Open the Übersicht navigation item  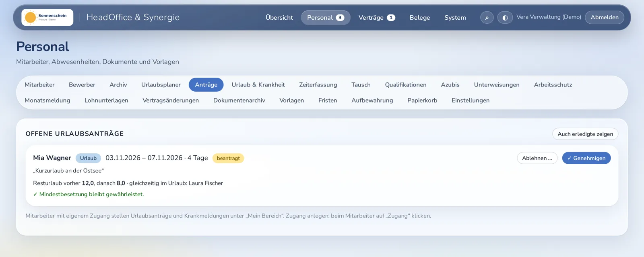[279, 18]
